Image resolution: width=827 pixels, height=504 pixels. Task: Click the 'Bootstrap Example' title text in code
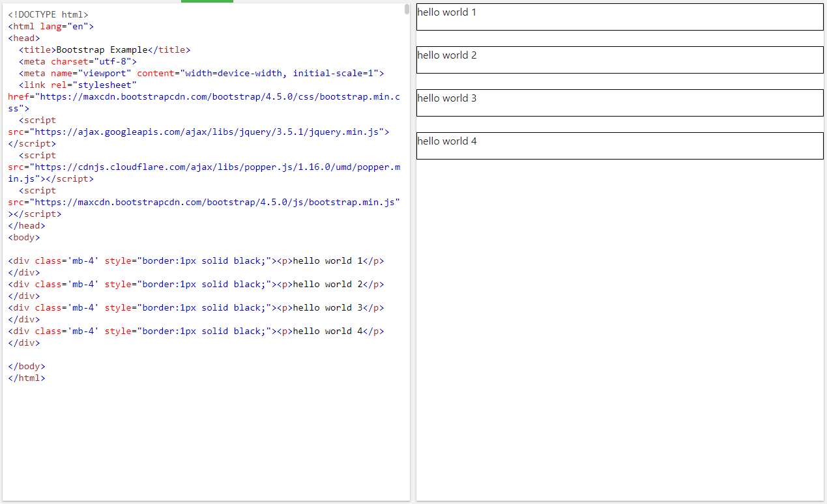point(102,49)
